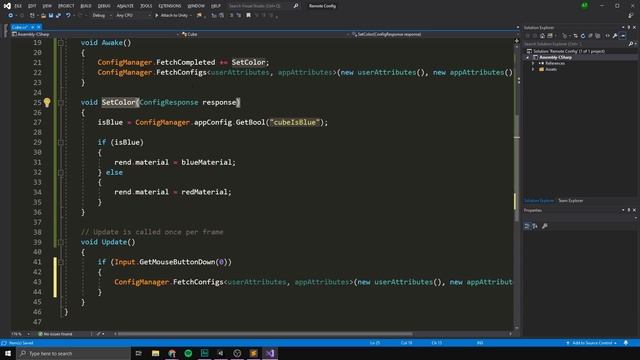Click View Code icon in Solution Explorer
This screenshot has height=360, width=640.
(x=607, y=36)
